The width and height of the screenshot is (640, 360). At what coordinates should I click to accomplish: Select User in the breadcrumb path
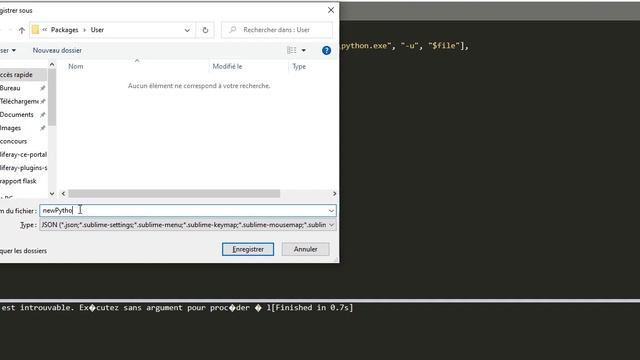coord(97,30)
